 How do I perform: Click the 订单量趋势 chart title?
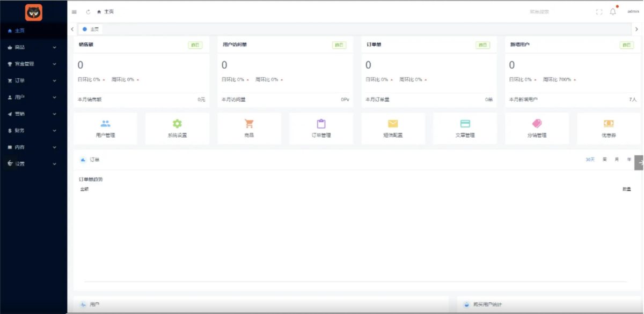click(x=91, y=179)
